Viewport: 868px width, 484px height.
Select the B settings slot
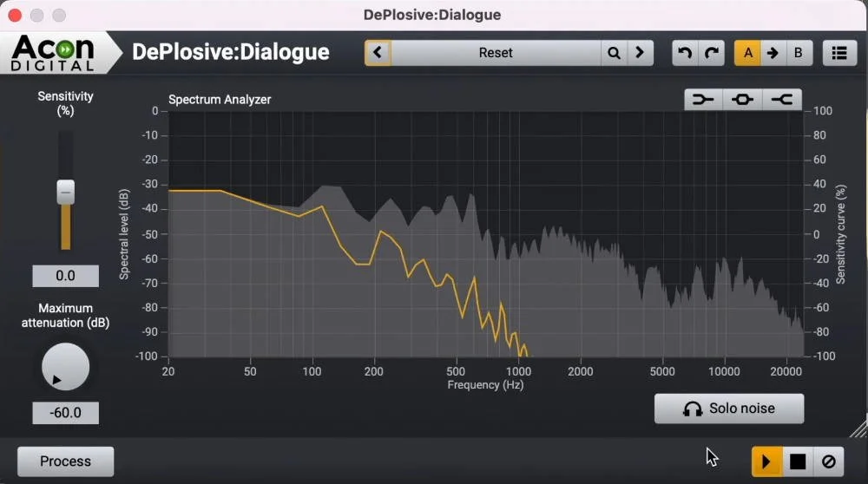pyautogui.click(x=799, y=53)
